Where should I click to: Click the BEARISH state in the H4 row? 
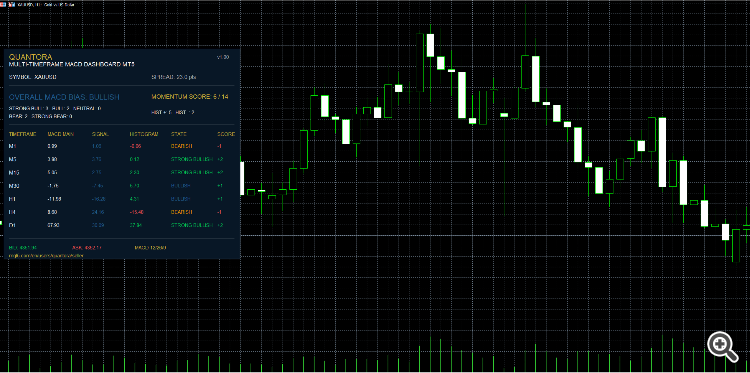(181, 212)
